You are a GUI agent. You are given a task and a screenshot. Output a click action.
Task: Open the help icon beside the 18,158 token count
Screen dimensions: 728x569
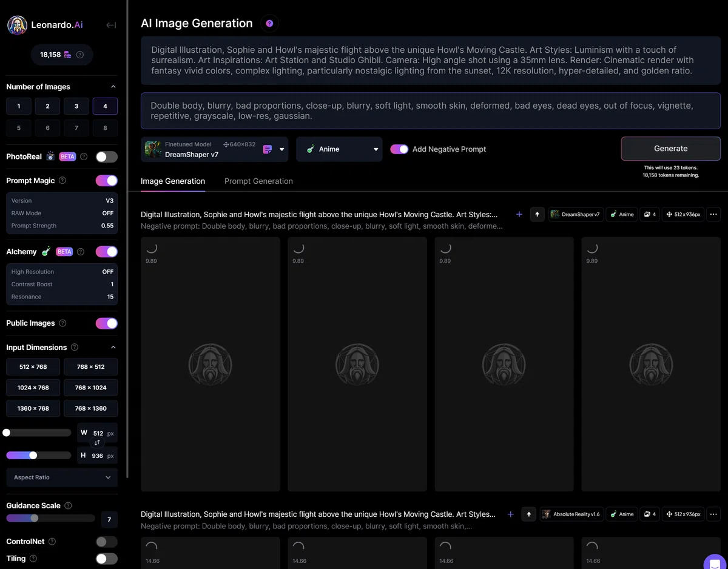pos(80,55)
